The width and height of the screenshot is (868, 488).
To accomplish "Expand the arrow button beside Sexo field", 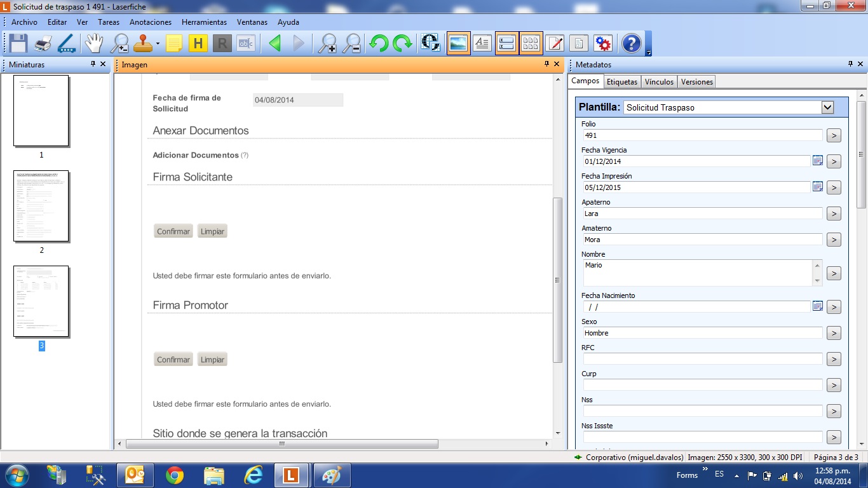I will 834,333.
